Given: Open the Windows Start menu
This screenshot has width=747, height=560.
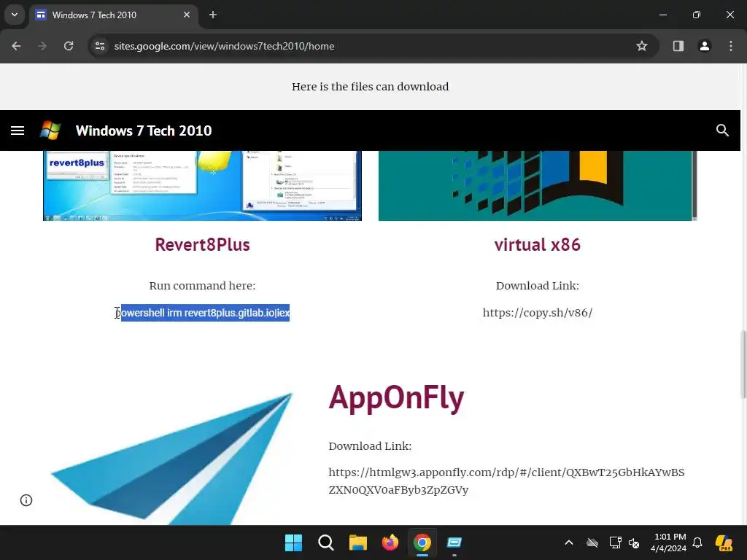Looking at the screenshot, I should 293,542.
